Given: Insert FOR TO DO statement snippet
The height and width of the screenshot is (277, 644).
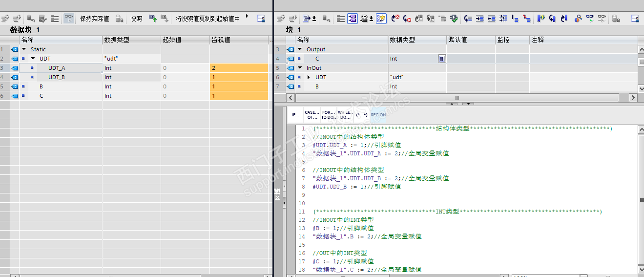Looking at the screenshot, I should pyautogui.click(x=329, y=115).
